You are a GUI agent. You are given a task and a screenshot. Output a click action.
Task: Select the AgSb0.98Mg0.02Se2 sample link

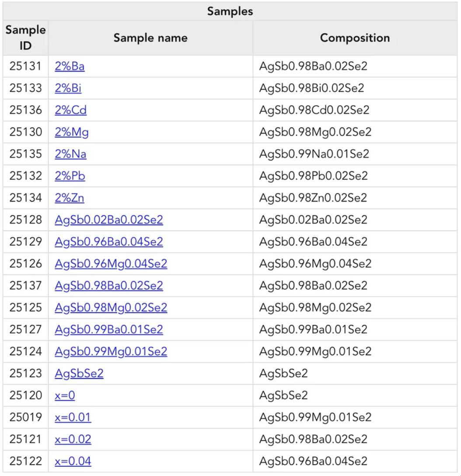click(x=111, y=308)
